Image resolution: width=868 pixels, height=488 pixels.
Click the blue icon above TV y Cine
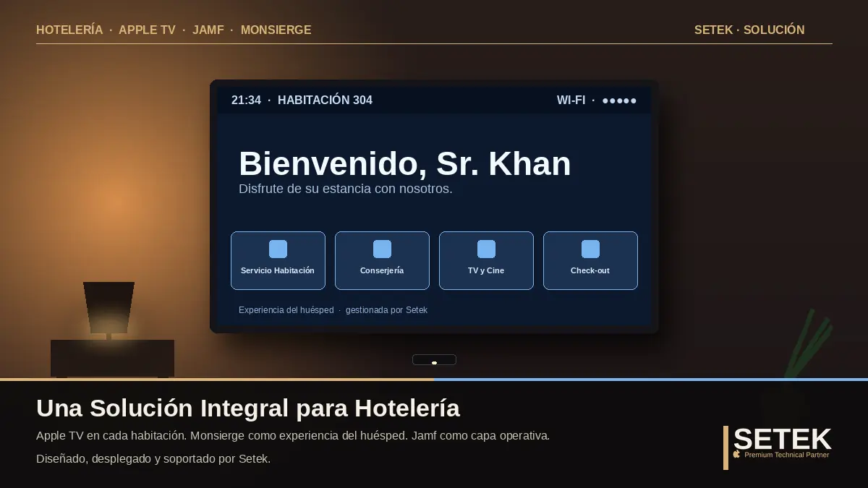pyautogui.click(x=486, y=249)
